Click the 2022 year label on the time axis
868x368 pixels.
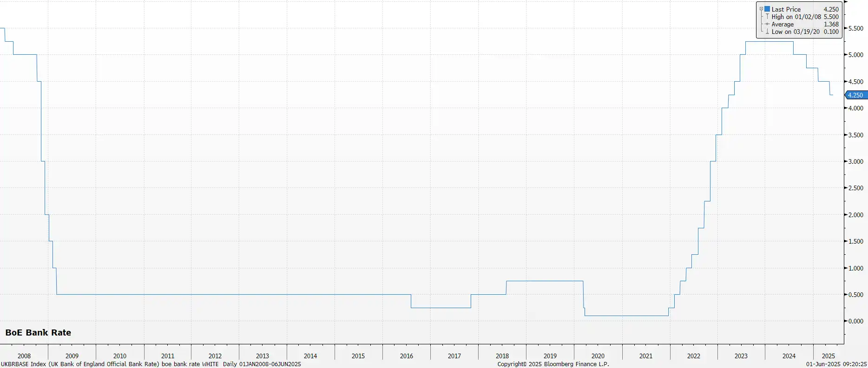pyautogui.click(x=694, y=356)
